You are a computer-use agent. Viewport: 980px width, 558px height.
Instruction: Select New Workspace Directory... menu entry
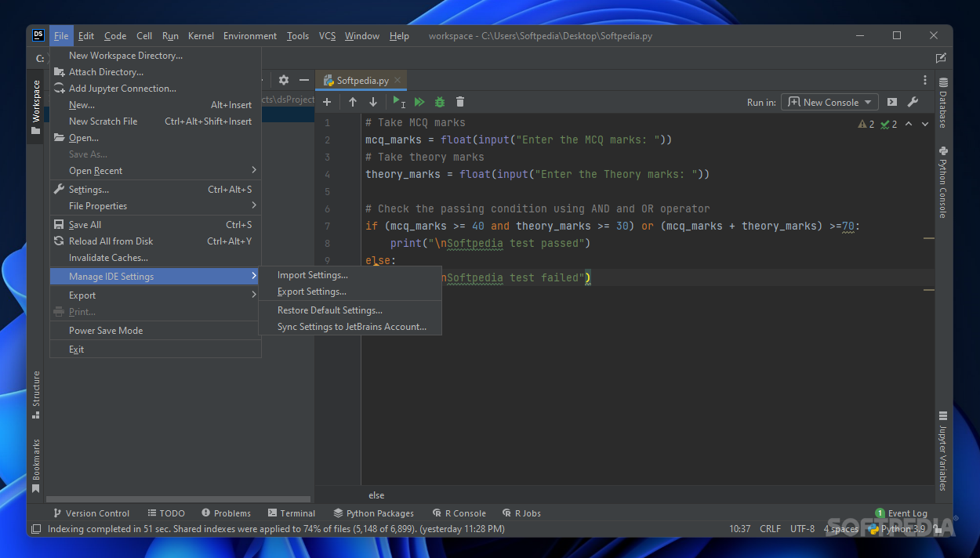[155, 56]
